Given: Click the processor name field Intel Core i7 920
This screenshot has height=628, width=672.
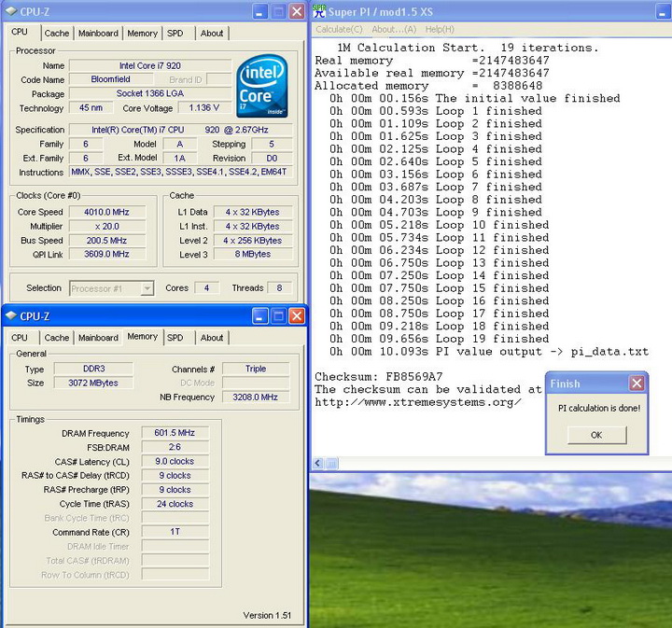Looking at the screenshot, I should (x=150, y=65).
